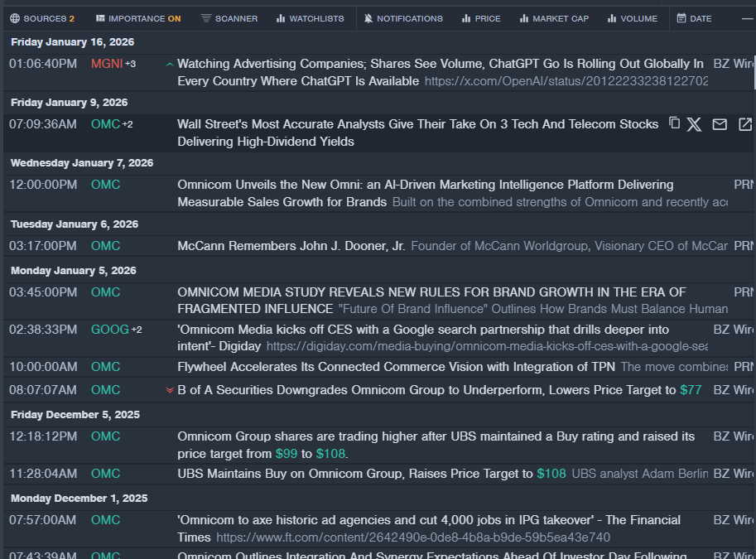Toggle the Notifications bell

click(403, 18)
